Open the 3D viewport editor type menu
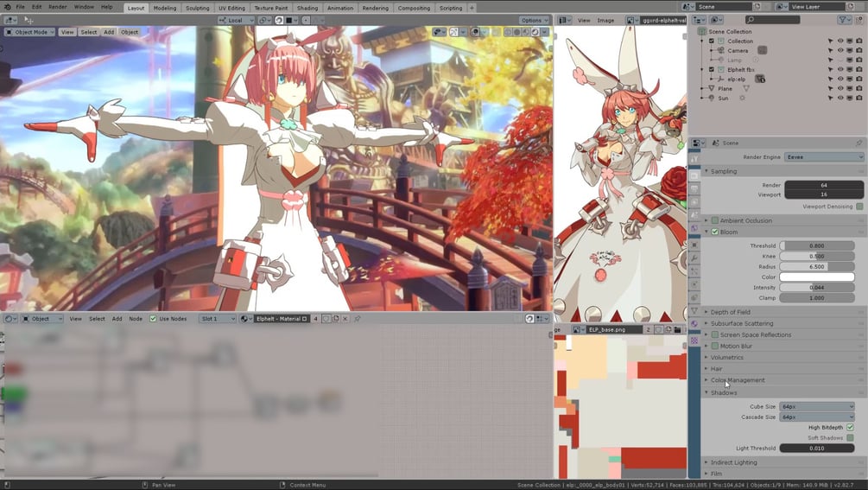The height and width of the screenshot is (490, 868). [x=10, y=20]
